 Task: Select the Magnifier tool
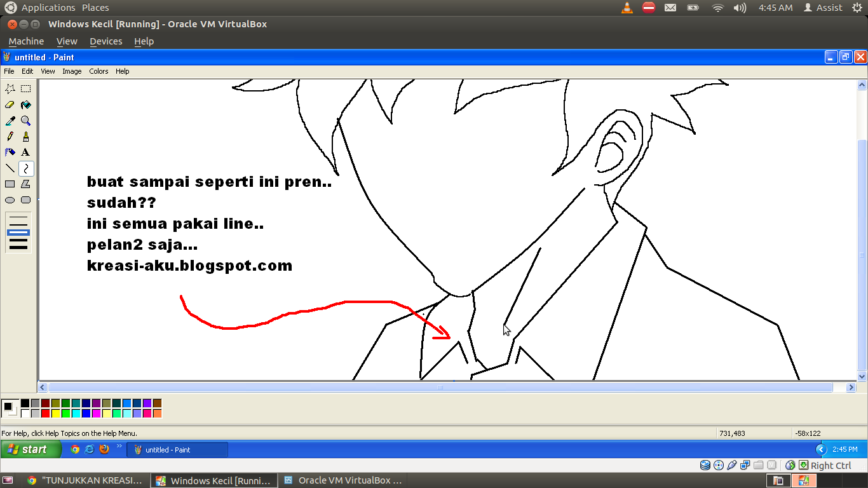26,121
